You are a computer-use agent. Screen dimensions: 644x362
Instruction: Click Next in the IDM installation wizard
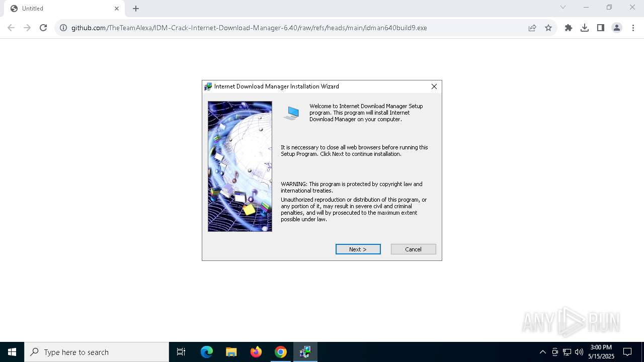(358, 249)
